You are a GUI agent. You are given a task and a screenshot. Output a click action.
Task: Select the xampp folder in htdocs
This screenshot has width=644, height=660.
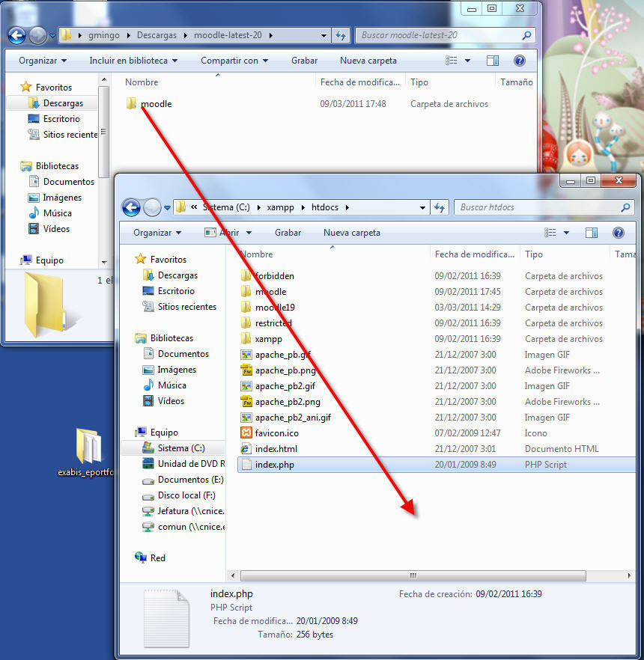[x=268, y=339]
